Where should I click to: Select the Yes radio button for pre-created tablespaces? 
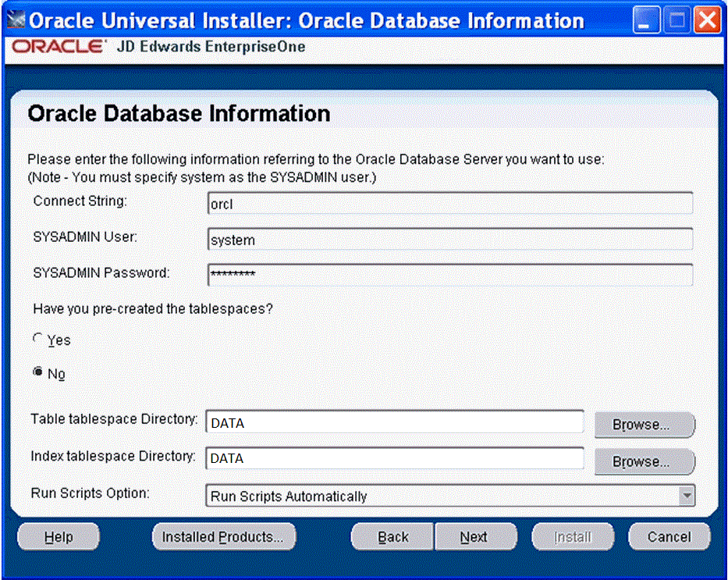click(37, 340)
